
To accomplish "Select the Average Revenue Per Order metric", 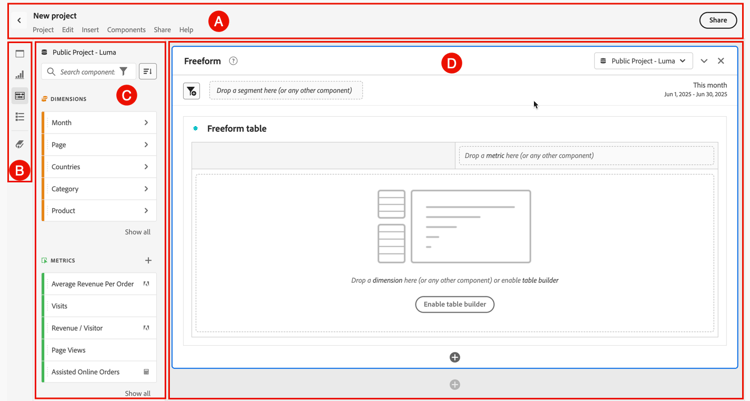I will pyautogui.click(x=99, y=284).
